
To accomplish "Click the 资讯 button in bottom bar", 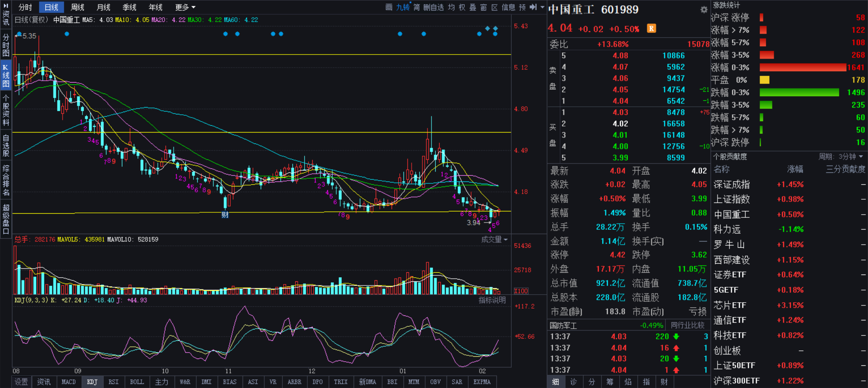I will point(44,382).
